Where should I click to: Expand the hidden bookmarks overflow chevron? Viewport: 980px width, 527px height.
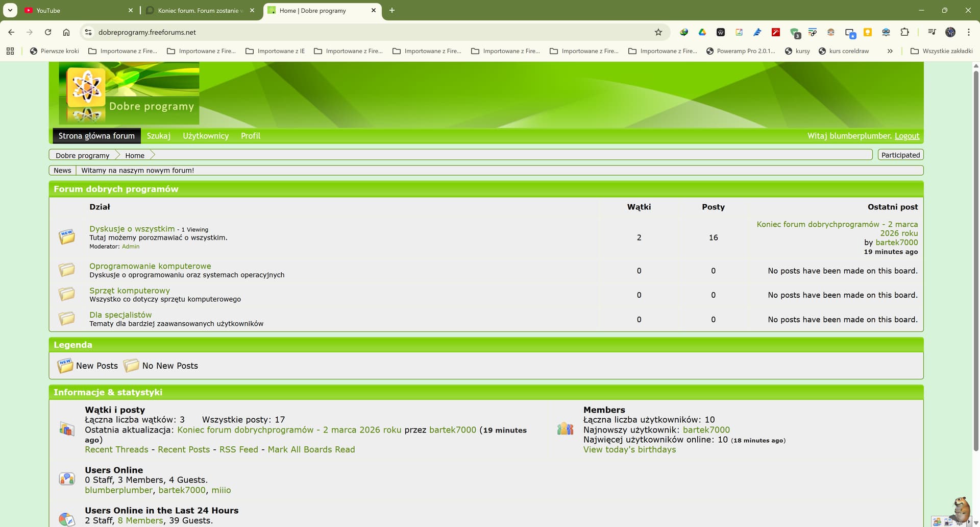(x=890, y=51)
